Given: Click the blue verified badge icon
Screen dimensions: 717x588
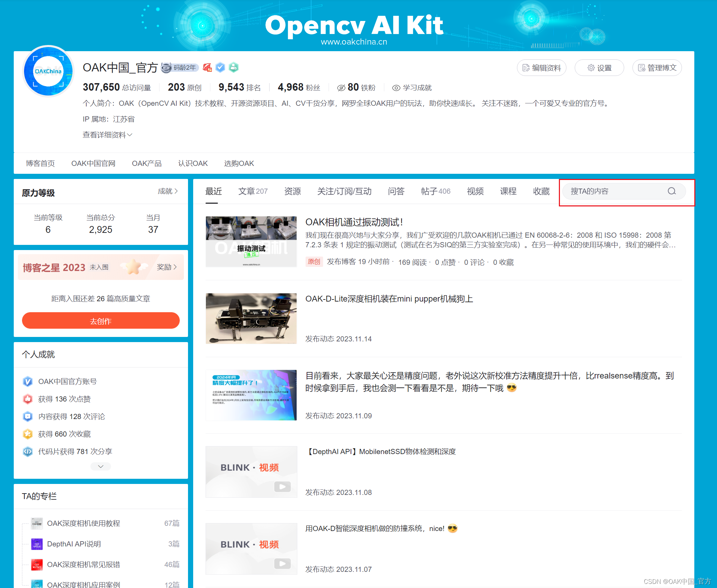Looking at the screenshot, I should [220, 67].
